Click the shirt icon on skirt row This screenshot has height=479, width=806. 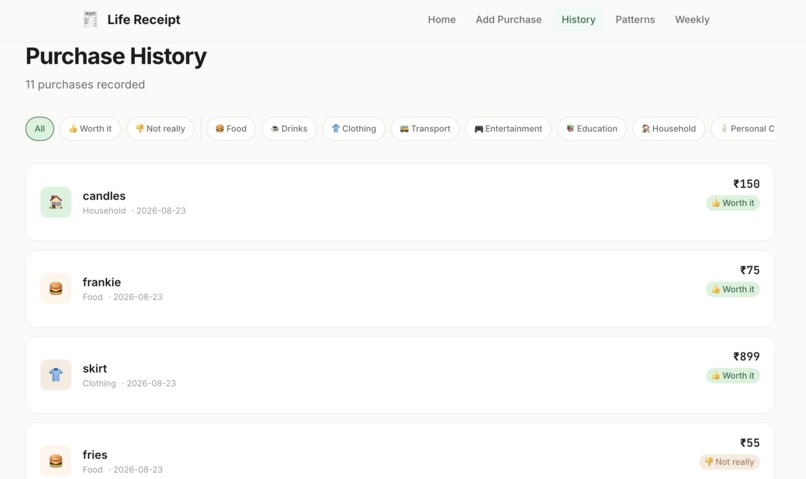pyautogui.click(x=56, y=375)
